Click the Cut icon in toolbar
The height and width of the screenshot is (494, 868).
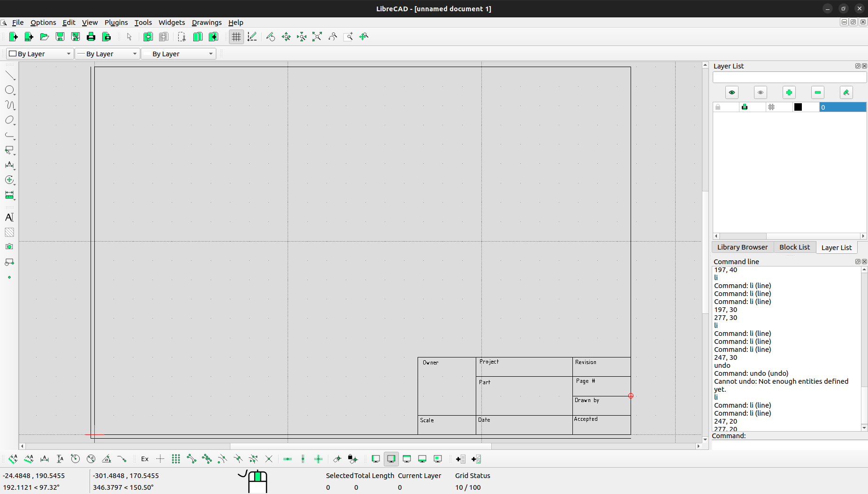(182, 37)
